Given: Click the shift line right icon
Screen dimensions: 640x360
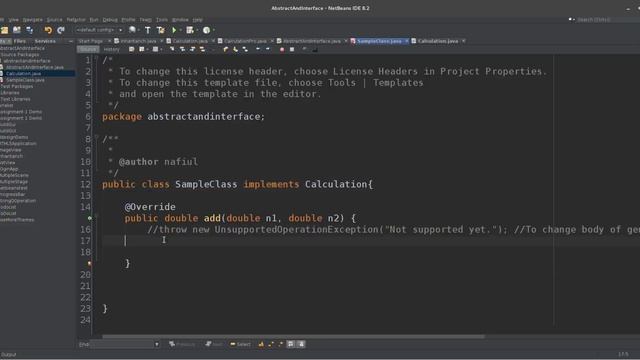Looking at the screenshot, I should click(x=268, y=49).
